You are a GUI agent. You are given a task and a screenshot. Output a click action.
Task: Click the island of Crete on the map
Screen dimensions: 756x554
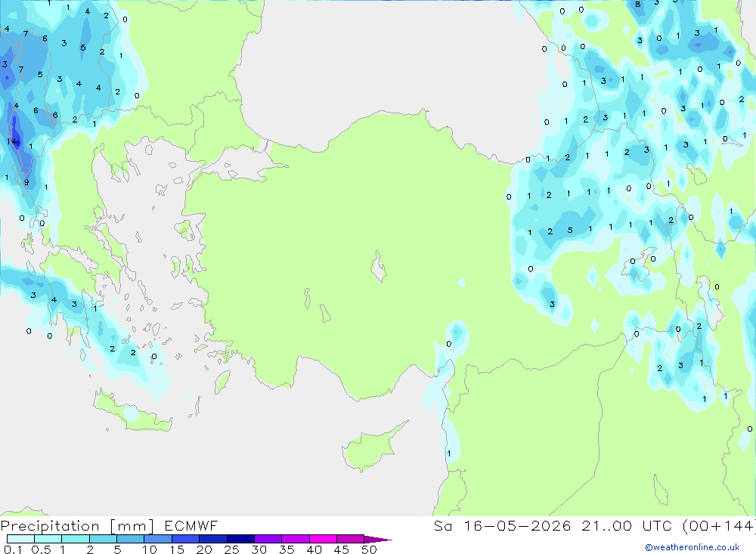click(131, 413)
